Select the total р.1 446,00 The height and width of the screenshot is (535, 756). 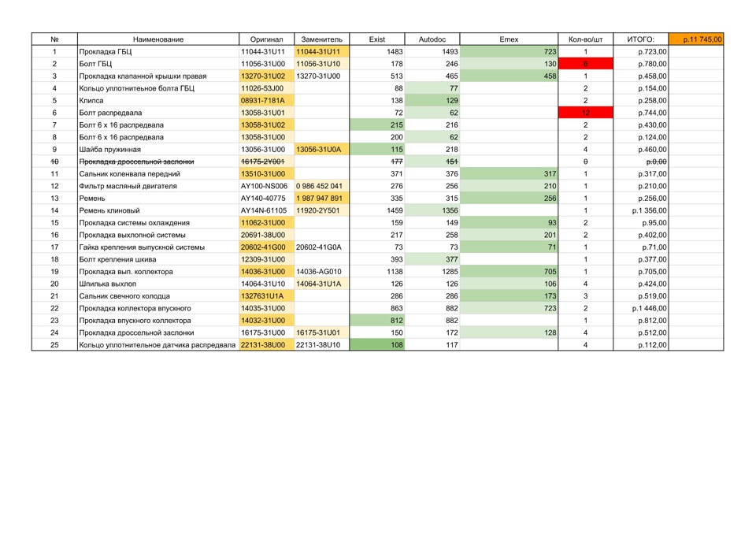point(641,308)
